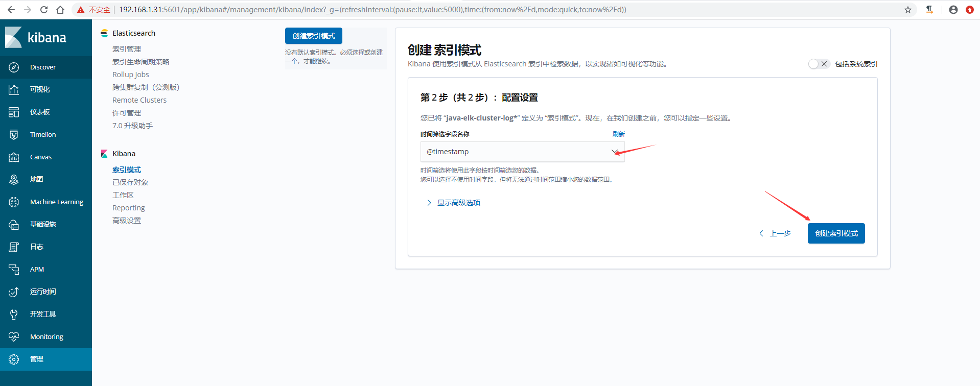This screenshot has width=980, height=386.
Task: Toggle the include system indices switch
Action: click(819, 64)
